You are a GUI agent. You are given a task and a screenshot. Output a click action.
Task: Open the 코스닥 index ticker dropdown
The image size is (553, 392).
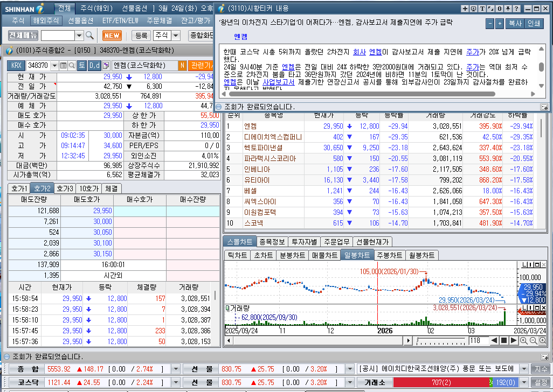click(x=176, y=382)
